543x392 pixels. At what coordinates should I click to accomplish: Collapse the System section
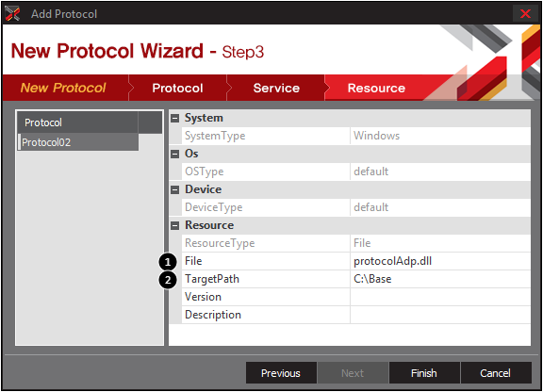175,119
